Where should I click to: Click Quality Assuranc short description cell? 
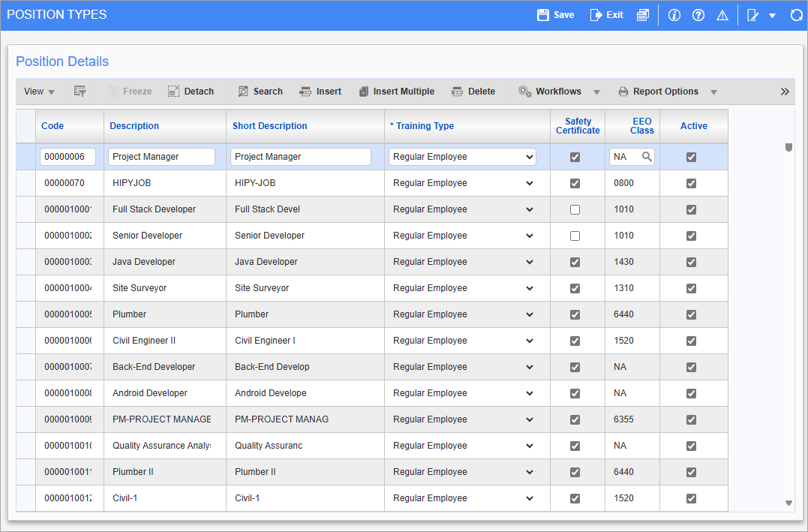tap(305, 446)
